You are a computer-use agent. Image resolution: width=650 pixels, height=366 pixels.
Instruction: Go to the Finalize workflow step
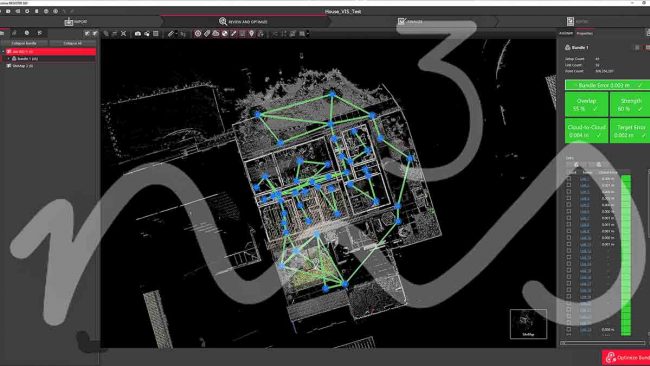410,22
